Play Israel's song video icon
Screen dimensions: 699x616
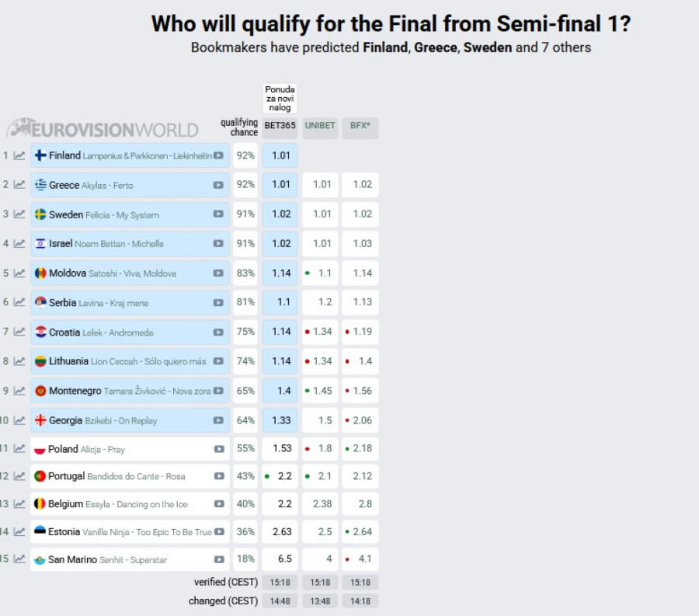pos(219,244)
